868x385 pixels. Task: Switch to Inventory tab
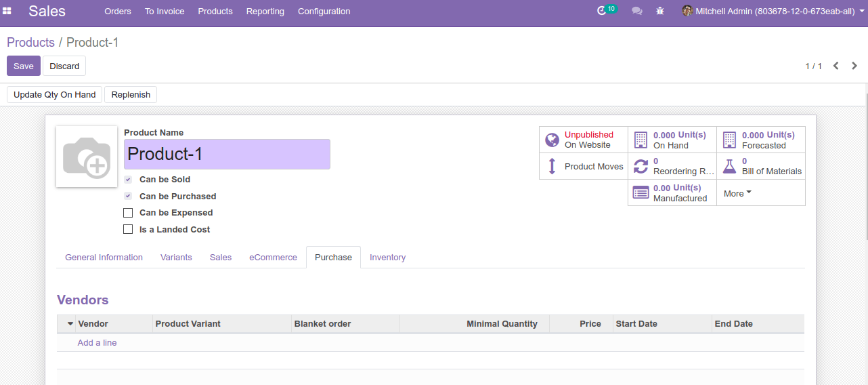[x=387, y=258]
